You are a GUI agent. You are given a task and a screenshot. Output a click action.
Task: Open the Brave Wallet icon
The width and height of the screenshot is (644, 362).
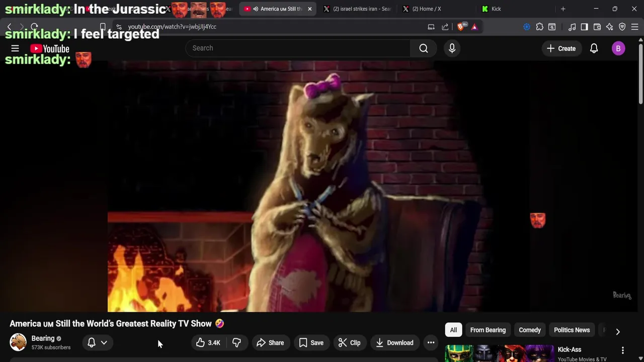click(597, 27)
